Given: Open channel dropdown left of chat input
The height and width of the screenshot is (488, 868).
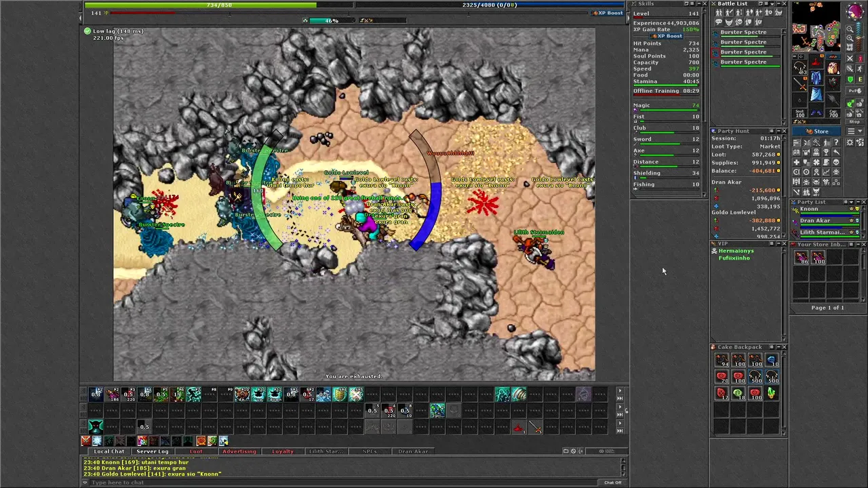Looking at the screenshot, I should click(x=85, y=483).
